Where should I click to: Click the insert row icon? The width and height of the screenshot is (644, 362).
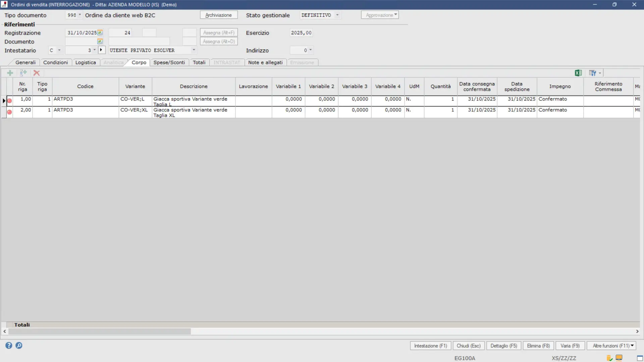coord(23,73)
